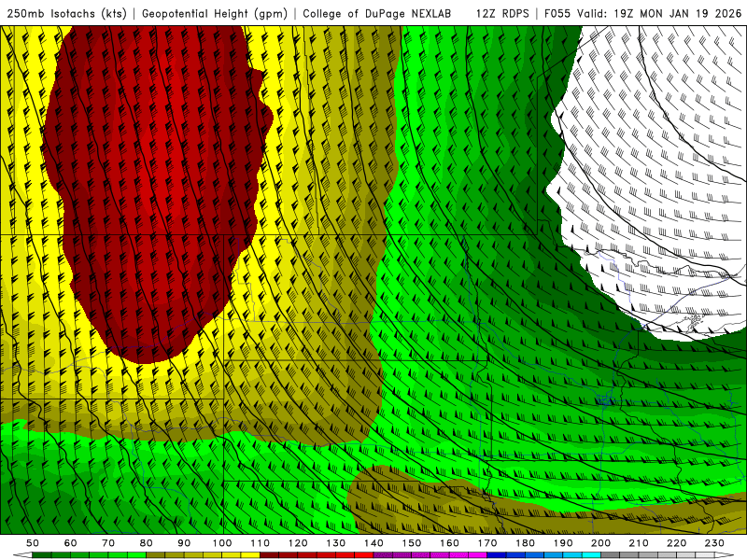Click the "F055 Valid: 19Z MON JAN 19 2026" text

pos(643,13)
